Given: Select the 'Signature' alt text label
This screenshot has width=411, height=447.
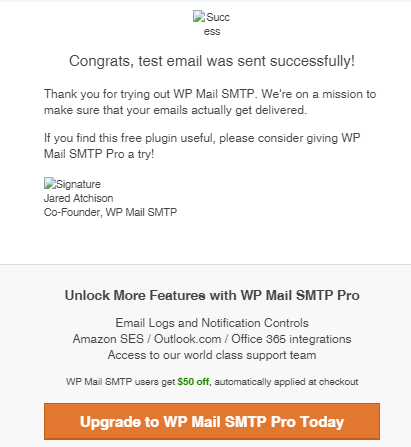Looking at the screenshot, I should click(x=78, y=184).
